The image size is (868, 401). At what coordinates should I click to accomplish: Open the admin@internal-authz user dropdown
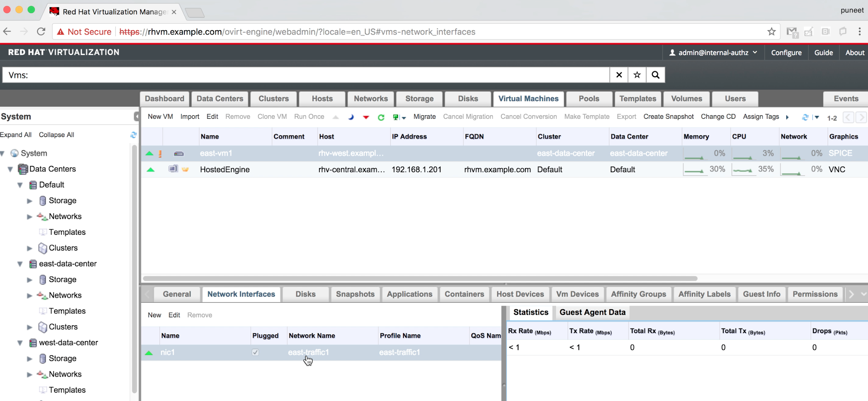pos(714,53)
